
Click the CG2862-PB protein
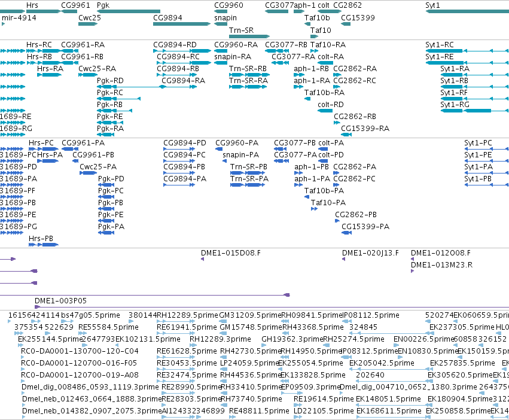[337, 221]
